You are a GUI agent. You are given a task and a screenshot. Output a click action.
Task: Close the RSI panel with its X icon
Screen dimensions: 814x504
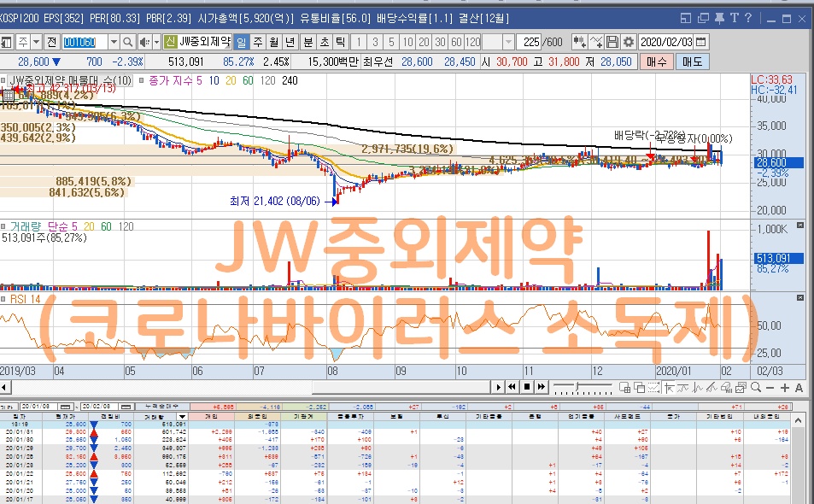point(800,297)
